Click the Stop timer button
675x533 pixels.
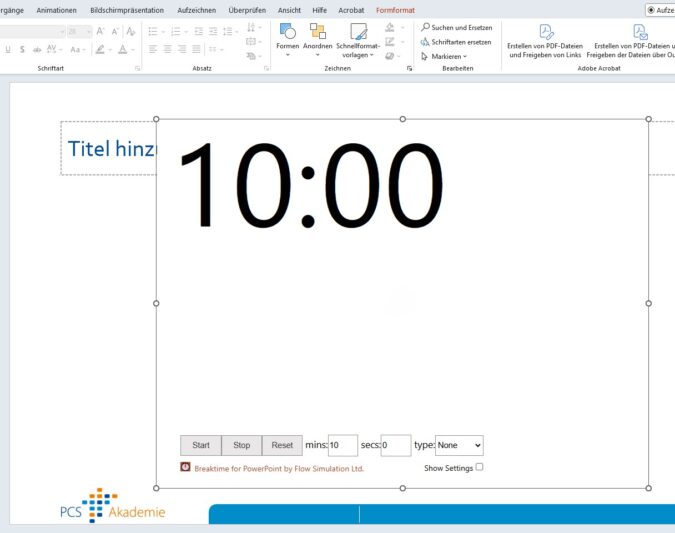coord(242,445)
